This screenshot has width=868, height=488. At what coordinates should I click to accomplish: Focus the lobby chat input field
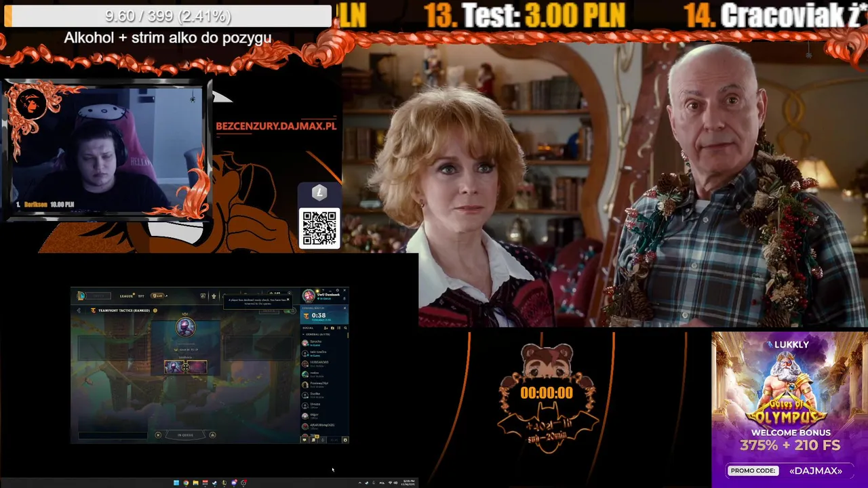tap(113, 435)
